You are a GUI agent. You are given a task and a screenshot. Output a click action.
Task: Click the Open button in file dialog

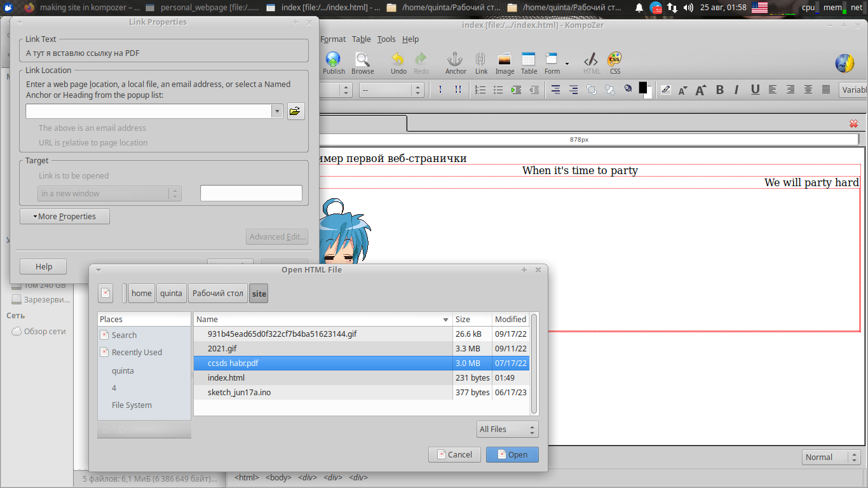[512, 454]
